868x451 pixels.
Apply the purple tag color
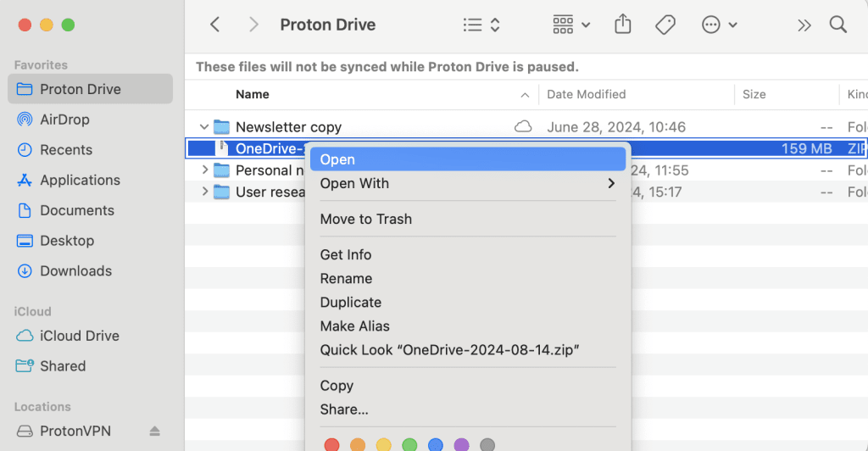[461, 444]
